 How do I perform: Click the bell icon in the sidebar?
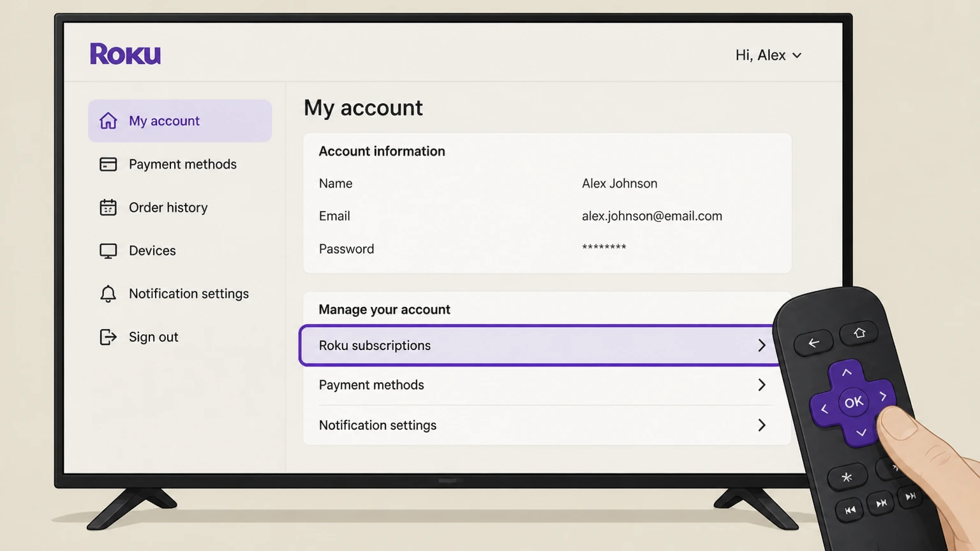pyautogui.click(x=108, y=294)
